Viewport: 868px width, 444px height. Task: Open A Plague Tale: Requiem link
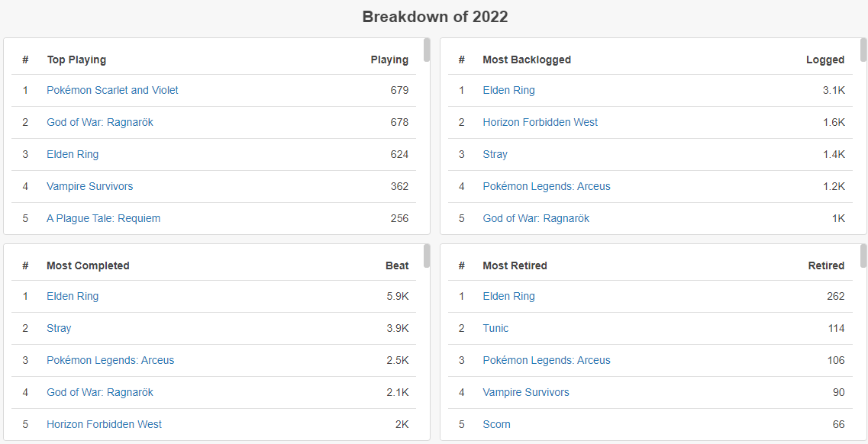pos(103,218)
